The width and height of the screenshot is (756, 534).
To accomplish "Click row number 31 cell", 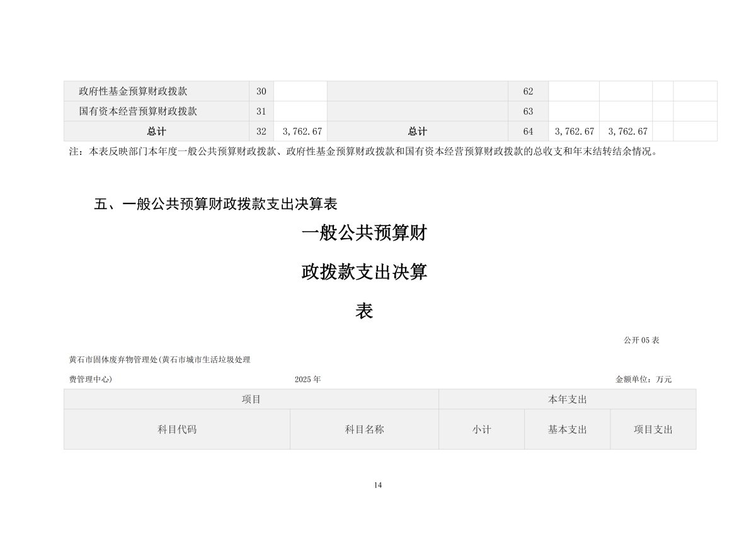I will tap(261, 111).
